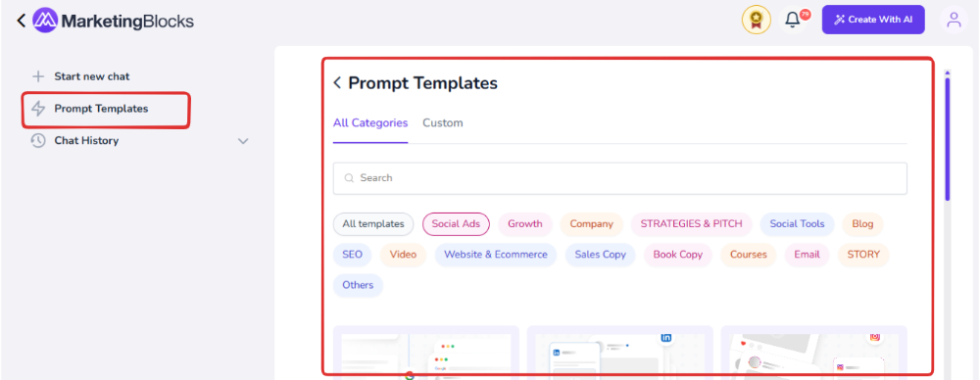Image resolution: width=980 pixels, height=380 pixels.
Task: Select the Website & Ecommerce chip
Action: pos(496,255)
